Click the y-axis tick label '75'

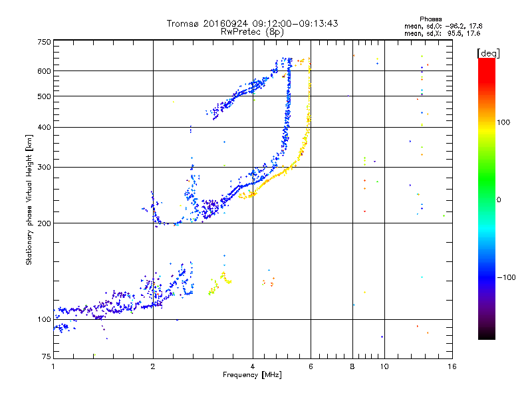click(x=47, y=356)
